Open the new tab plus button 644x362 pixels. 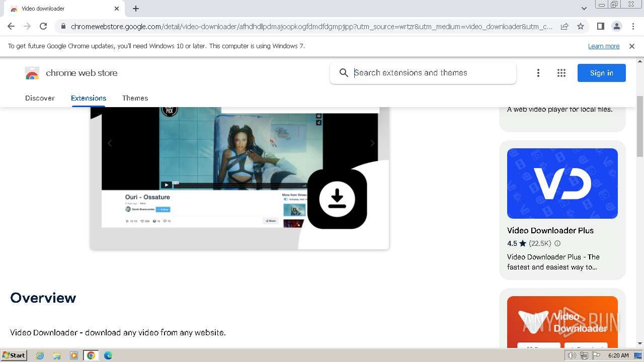coord(136,9)
